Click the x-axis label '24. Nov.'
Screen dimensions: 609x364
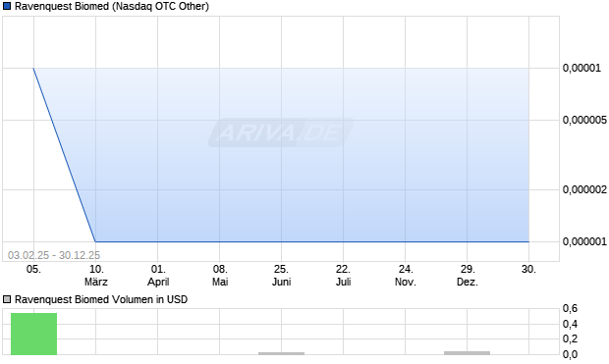pos(406,276)
